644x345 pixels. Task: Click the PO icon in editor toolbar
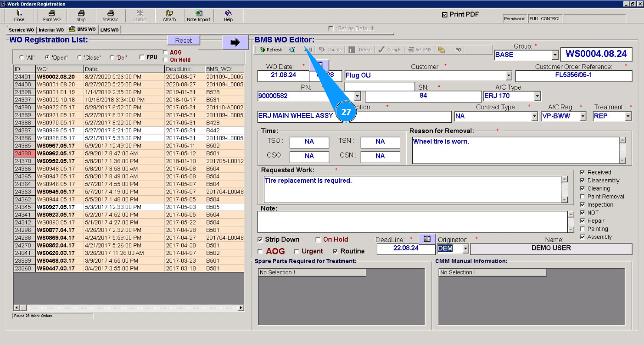[x=442, y=50]
